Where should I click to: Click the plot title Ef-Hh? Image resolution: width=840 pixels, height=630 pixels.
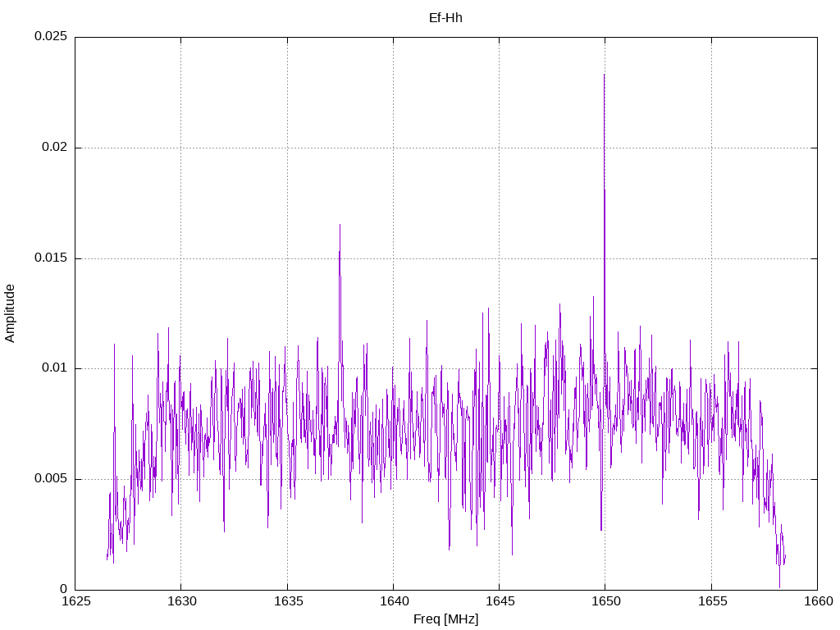445,18
